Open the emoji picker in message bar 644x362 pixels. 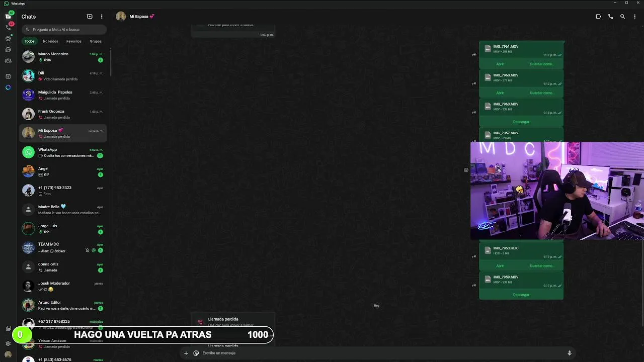click(x=196, y=353)
